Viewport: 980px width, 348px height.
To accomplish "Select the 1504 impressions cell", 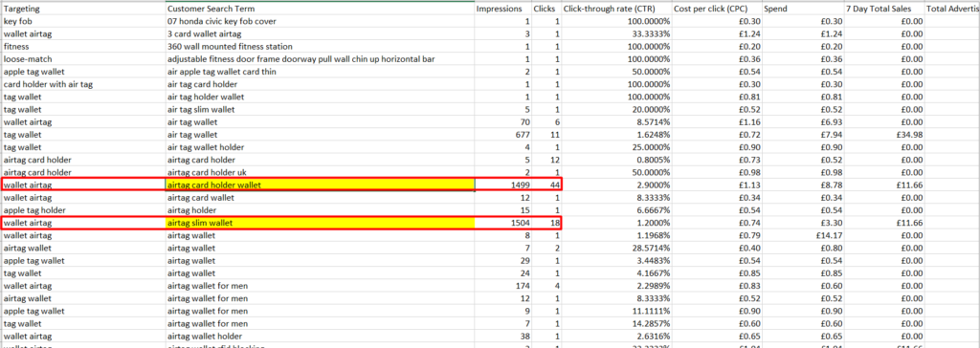I will tap(502, 223).
